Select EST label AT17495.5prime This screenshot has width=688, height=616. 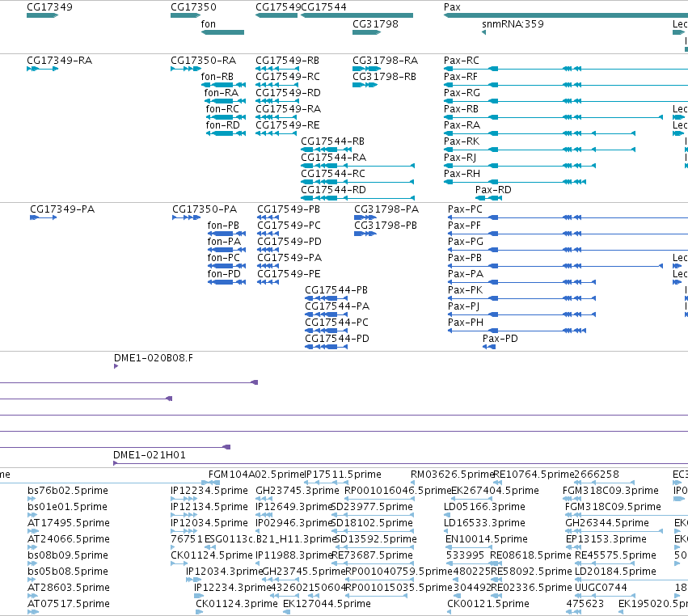(x=69, y=522)
